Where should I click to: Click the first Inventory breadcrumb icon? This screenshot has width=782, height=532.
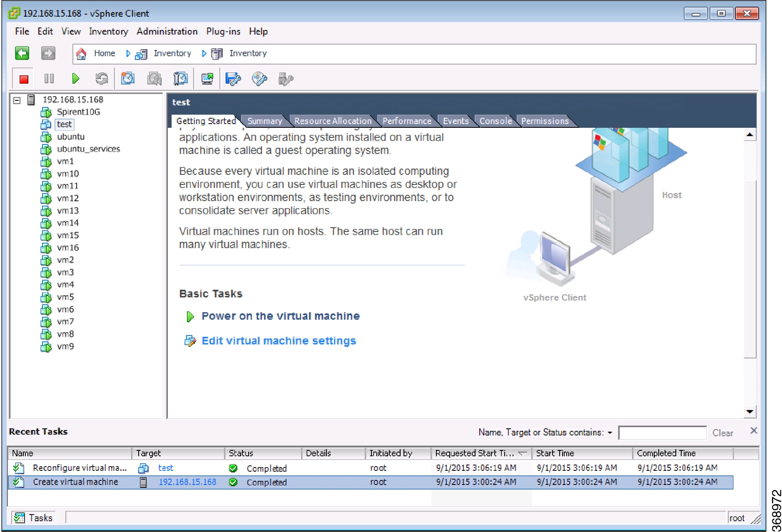142,54
